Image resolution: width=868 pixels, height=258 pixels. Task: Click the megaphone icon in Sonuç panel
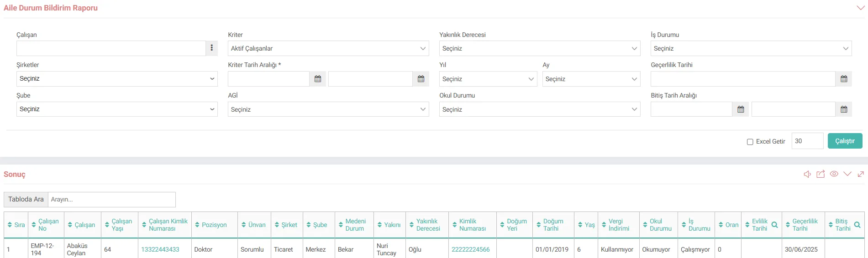[x=807, y=174]
